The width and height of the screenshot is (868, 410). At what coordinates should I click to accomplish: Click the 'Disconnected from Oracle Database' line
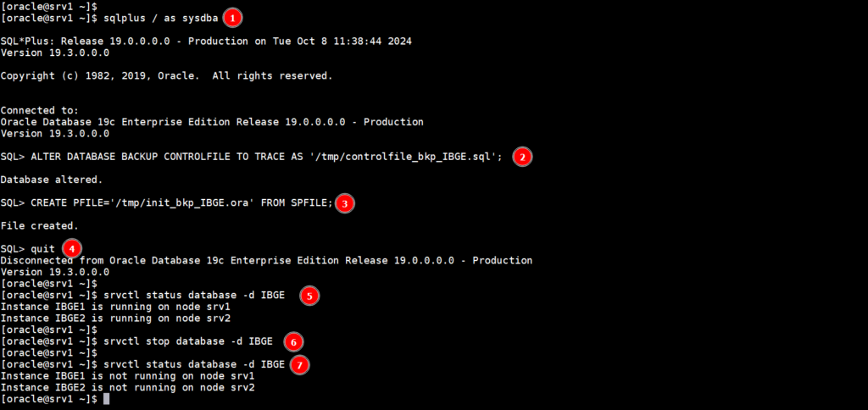pos(266,260)
